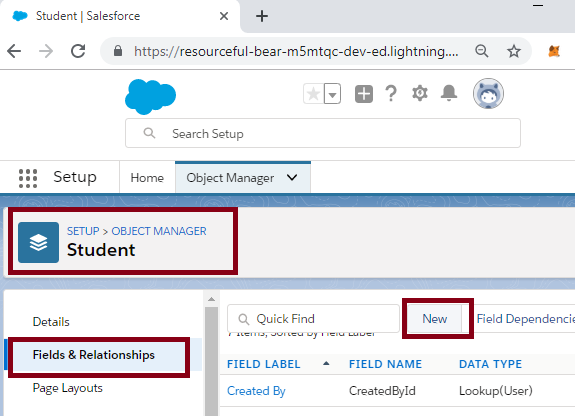
Task: Select Fields & Relationships in sidebar
Action: (93, 355)
